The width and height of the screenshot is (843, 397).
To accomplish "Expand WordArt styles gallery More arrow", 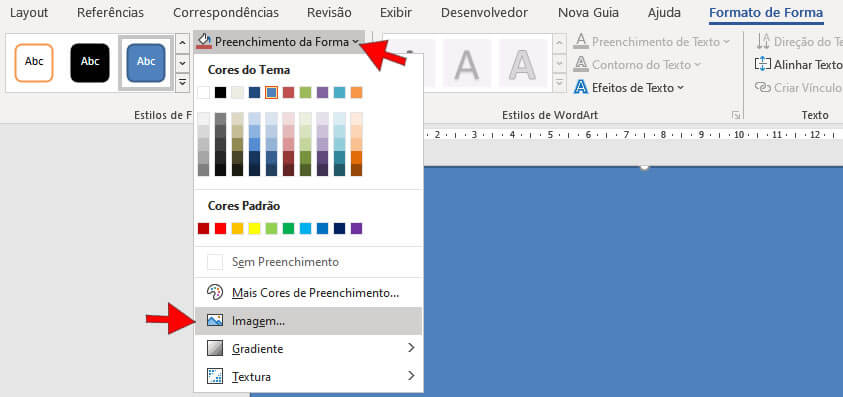I will point(559,82).
